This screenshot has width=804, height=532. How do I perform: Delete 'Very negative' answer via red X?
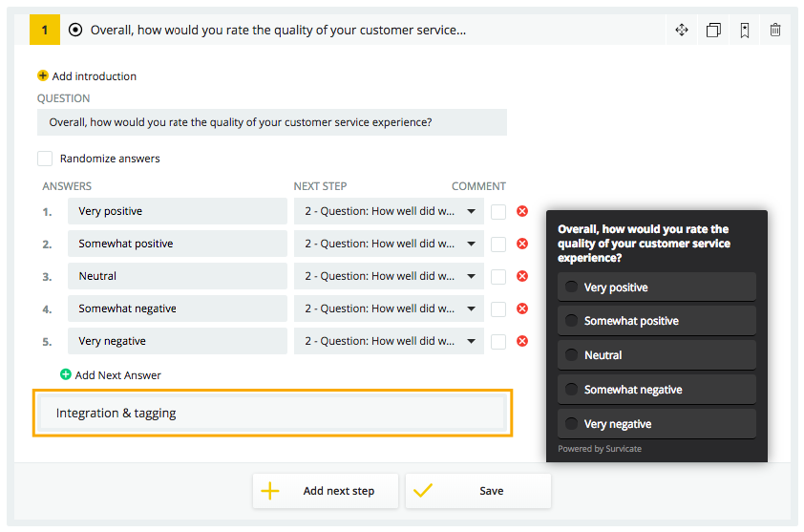(522, 341)
